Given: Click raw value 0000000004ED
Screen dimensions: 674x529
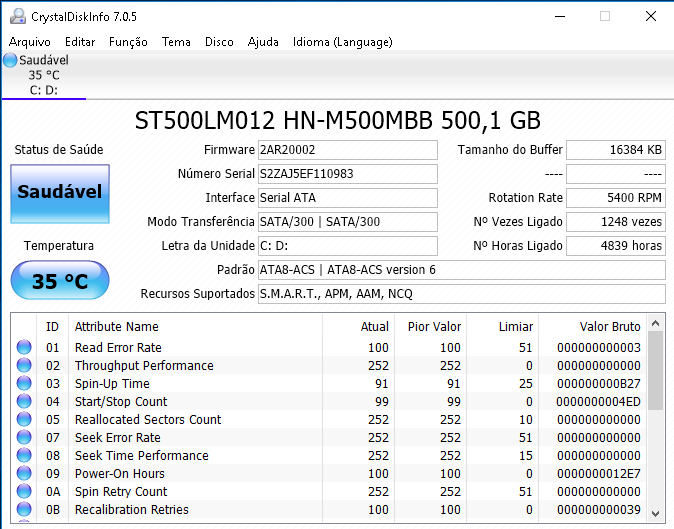Looking at the screenshot, I should pos(599,401).
